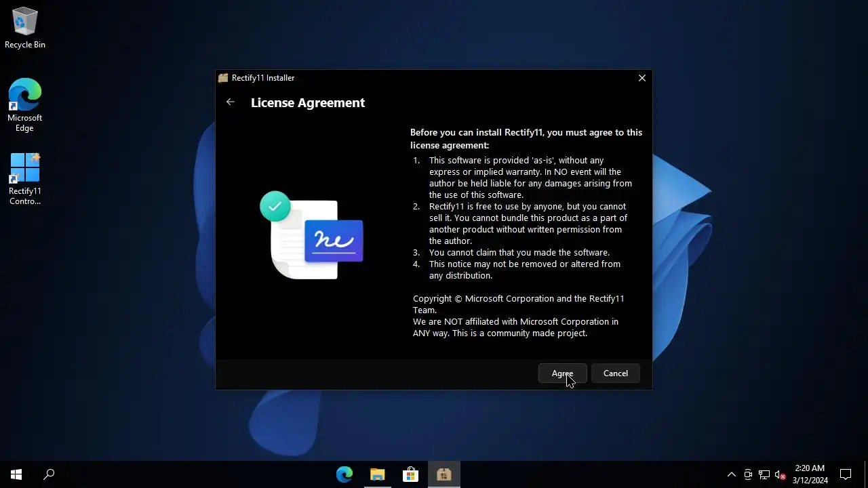Open the Windows Start menu
This screenshot has width=868, height=488.
point(16,474)
